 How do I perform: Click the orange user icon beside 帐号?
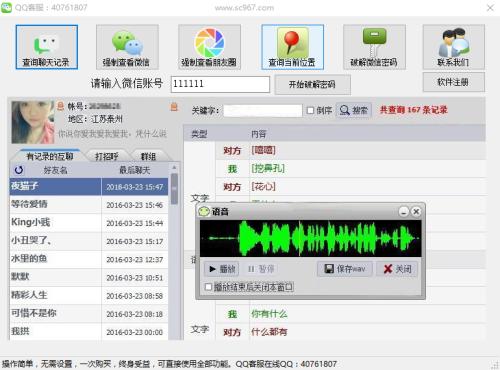[60, 106]
